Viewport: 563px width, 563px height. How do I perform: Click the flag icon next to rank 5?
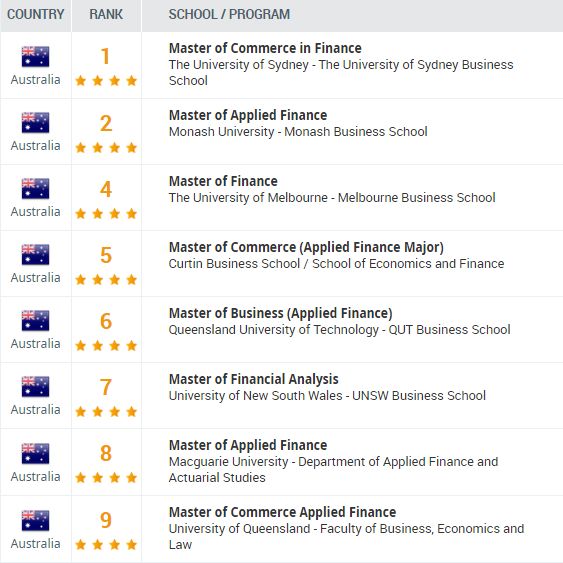35,255
